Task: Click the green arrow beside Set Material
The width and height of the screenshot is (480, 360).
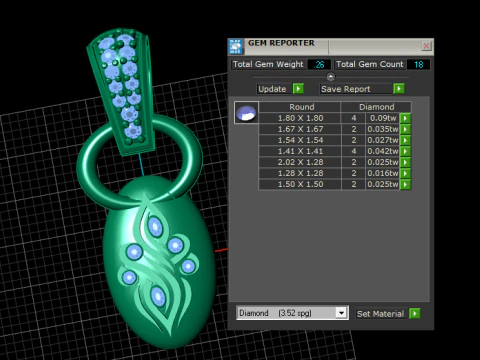Action: pyautogui.click(x=415, y=313)
